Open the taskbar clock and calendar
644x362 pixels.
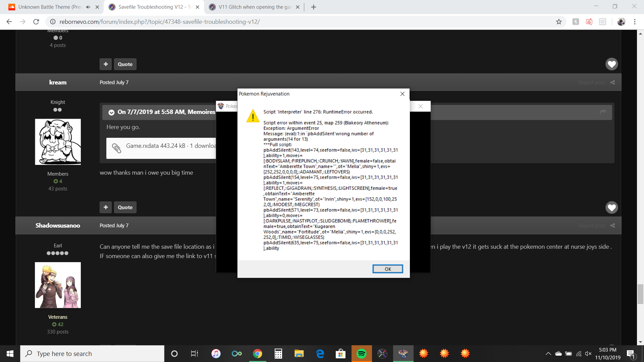coord(608,354)
